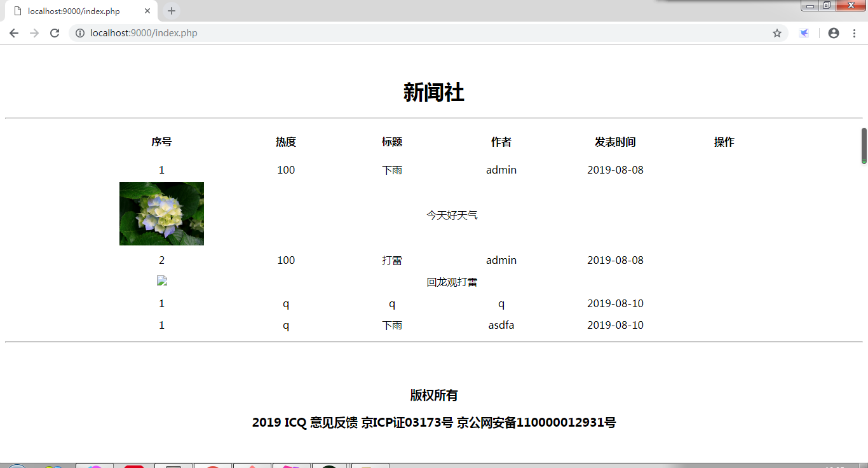
Task: Click inside the browser address bar
Action: pyautogui.click(x=254, y=32)
